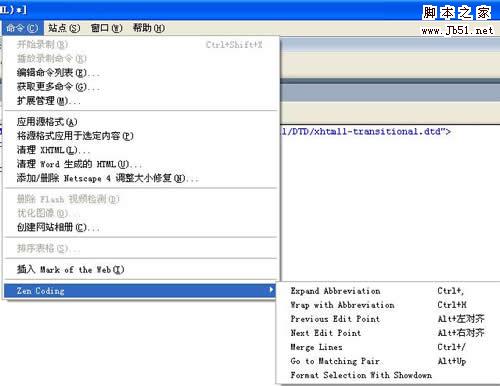This screenshot has height=386, width=500.
Task: Choose Go to Matching Pair item
Action: point(388,361)
